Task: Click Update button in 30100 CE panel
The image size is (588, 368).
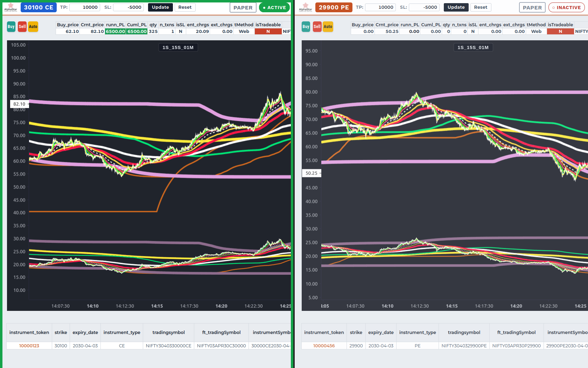Action: coord(160,7)
